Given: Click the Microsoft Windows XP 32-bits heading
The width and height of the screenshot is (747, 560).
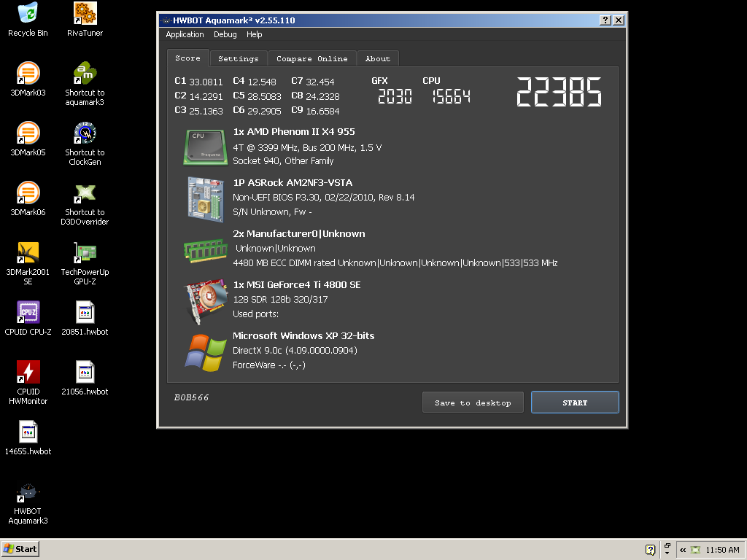Looking at the screenshot, I should tap(303, 335).
